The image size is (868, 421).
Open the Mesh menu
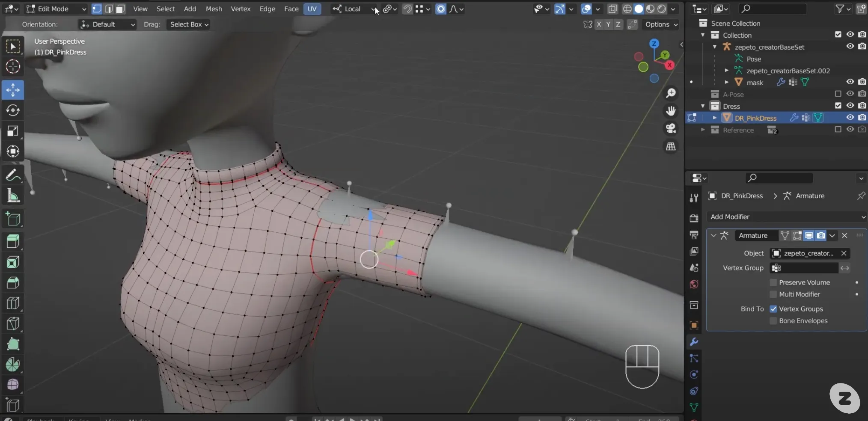(214, 9)
